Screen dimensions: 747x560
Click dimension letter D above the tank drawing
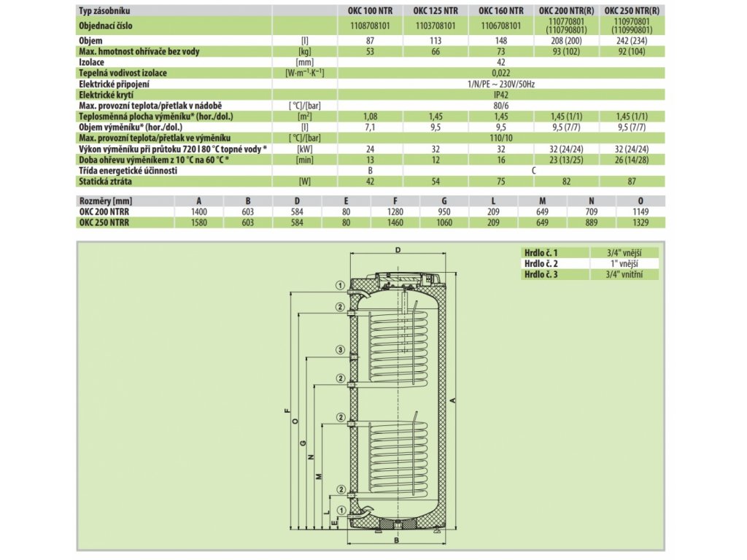click(397, 250)
